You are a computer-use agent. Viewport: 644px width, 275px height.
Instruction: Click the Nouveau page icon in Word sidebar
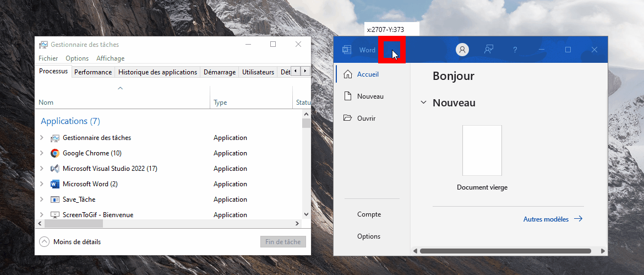[347, 96]
